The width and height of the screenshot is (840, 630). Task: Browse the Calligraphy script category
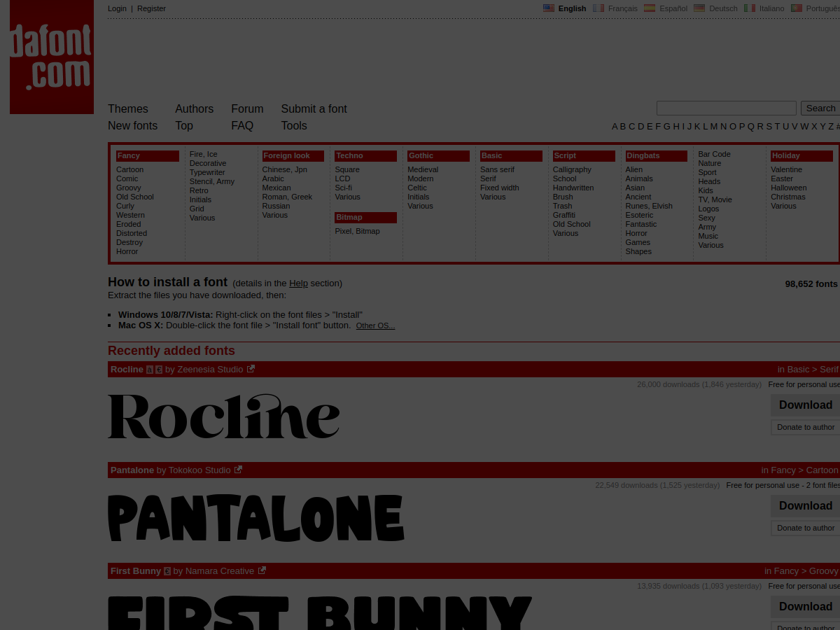[572, 169]
